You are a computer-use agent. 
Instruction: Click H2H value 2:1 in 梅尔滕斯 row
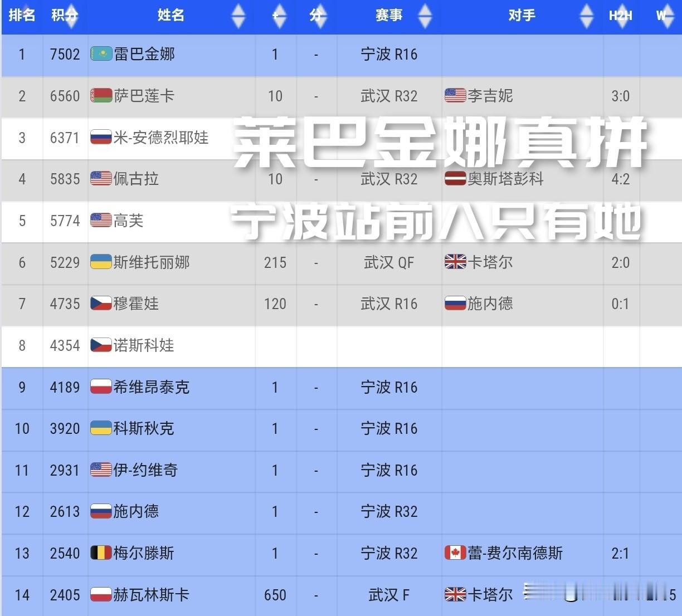621,553
